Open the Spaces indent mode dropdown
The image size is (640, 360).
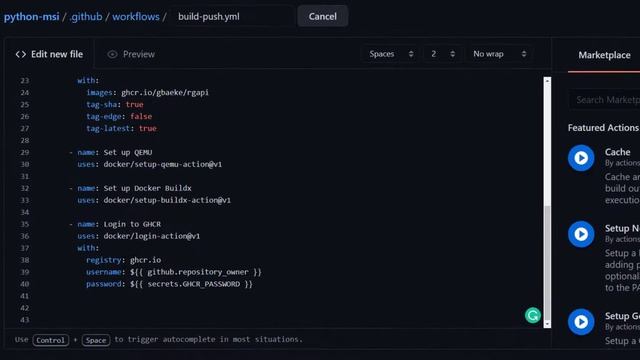pyautogui.click(x=390, y=54)
